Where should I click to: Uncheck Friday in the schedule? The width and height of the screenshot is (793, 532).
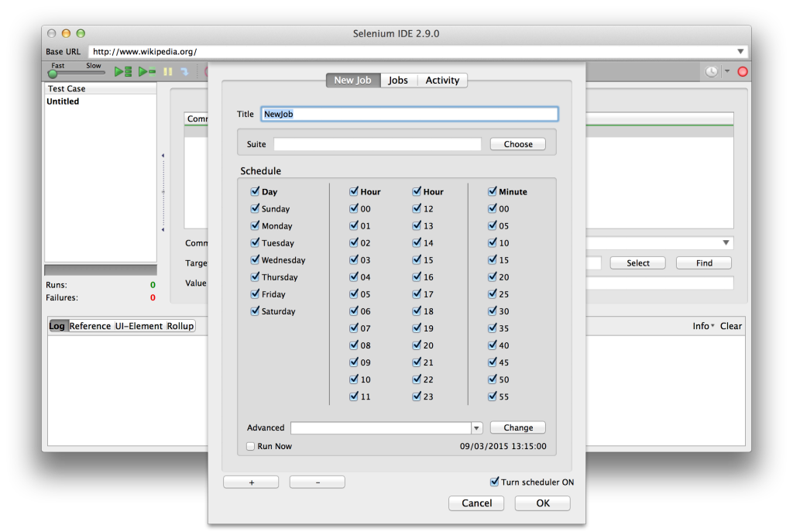(x=255, y=293)
